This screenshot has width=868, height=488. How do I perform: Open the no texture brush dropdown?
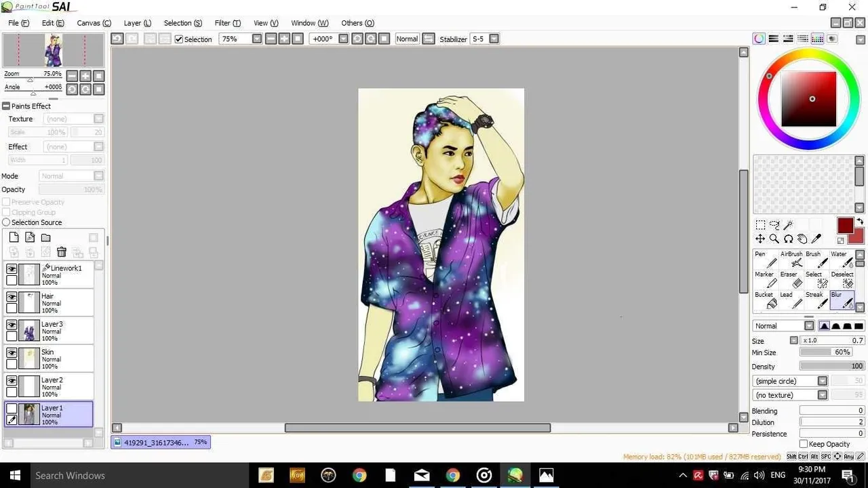[822, 395]
